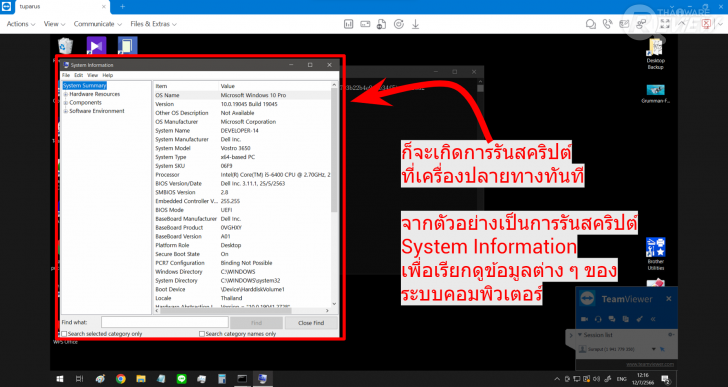Viewport: 728px width, 387px height.
Task: Start a phone call via toolbar icon
Action: tap(607, 24)
